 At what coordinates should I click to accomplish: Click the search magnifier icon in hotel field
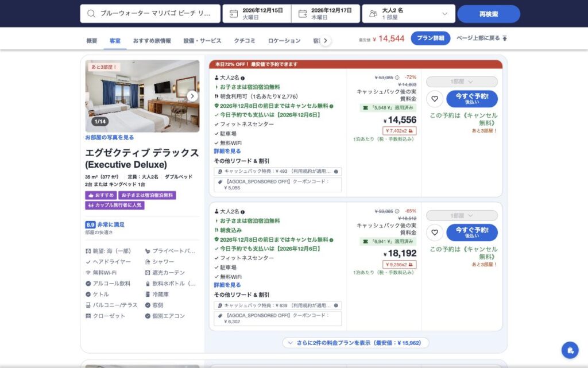point(91,14)
